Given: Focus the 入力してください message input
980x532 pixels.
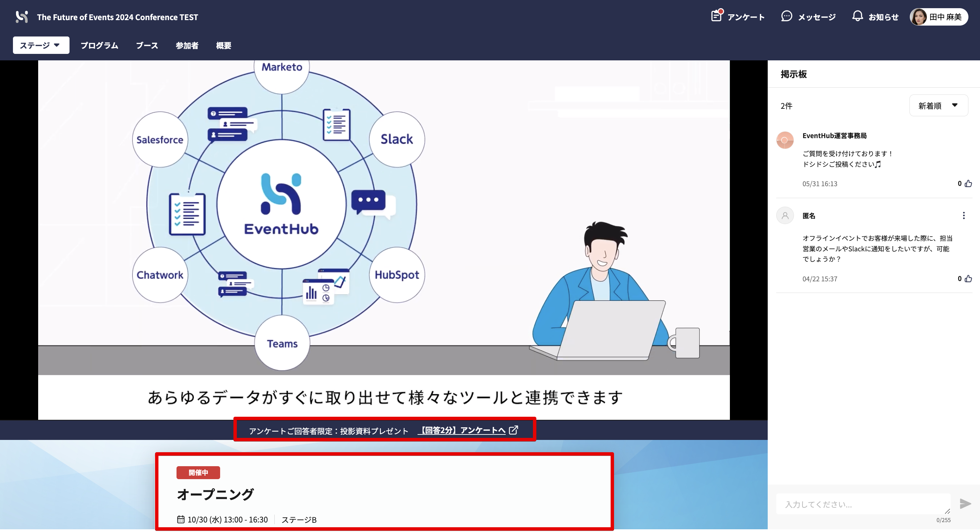Looking at the screenshot, I should [x=863, y=504].
